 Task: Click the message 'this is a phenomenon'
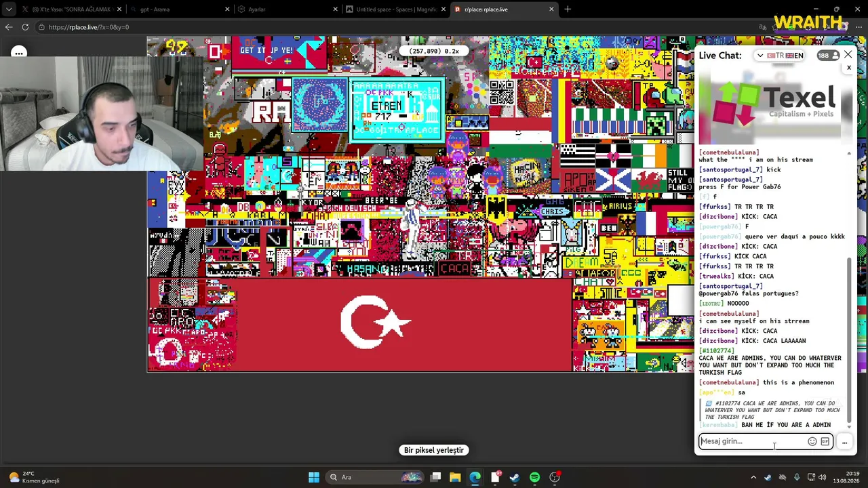799,383
